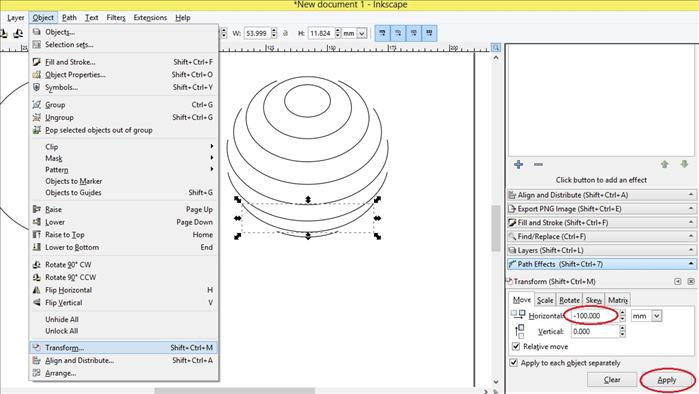Expand the Find/Replace panel
This screenshot has height=394, width=699.
[602, 237]
